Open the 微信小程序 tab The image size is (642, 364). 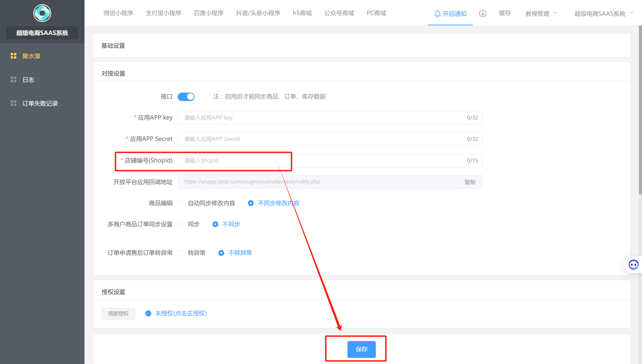[118, 13]
